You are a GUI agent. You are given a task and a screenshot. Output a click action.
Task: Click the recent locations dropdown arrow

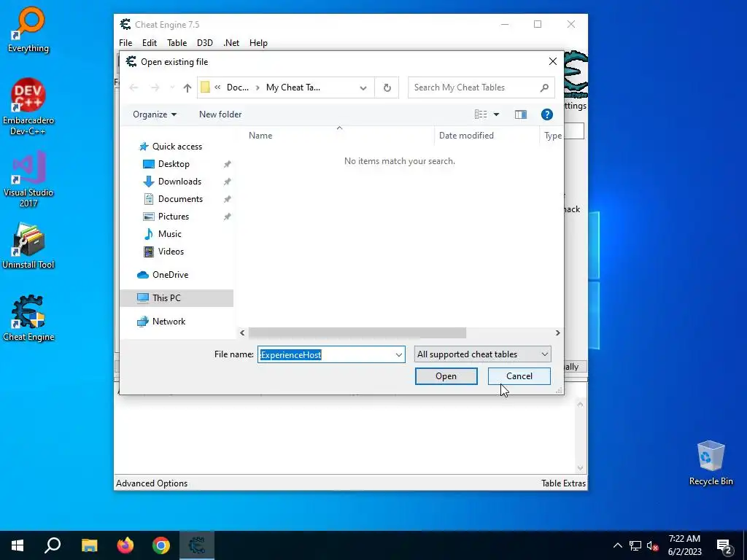tap(172, 87)
